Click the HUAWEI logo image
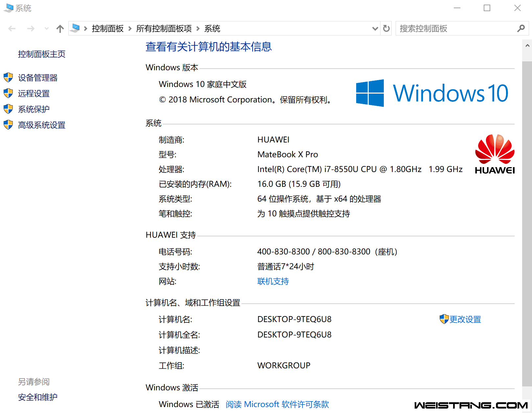Viewport: 532px width, 413px height. (x=495, y=154)
